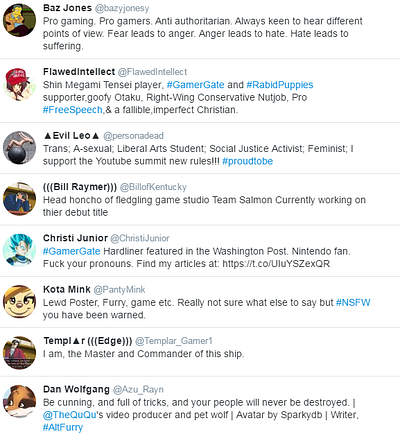Open #GamerGate hashtag in Christi Junior's bio
The width and height of the screenshot is (400, 437).
71,251
